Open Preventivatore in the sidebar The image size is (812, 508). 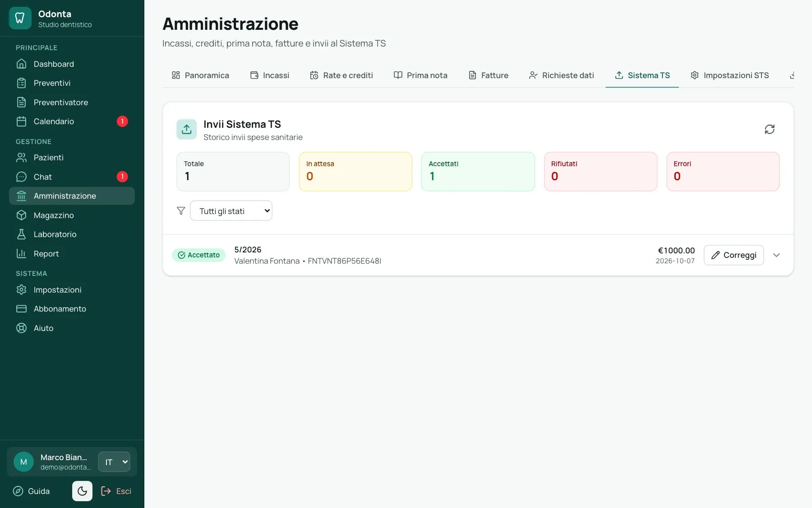72,103
